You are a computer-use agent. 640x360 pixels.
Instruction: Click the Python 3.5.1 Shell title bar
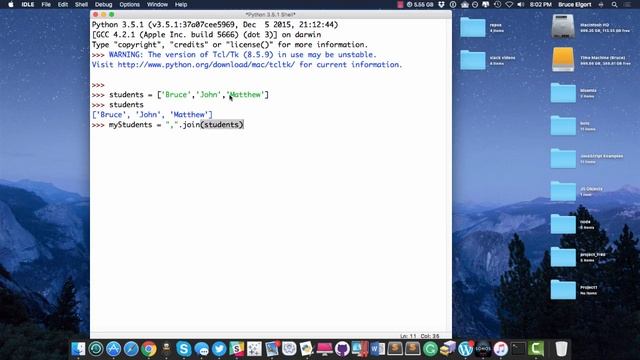click(271, 14)
